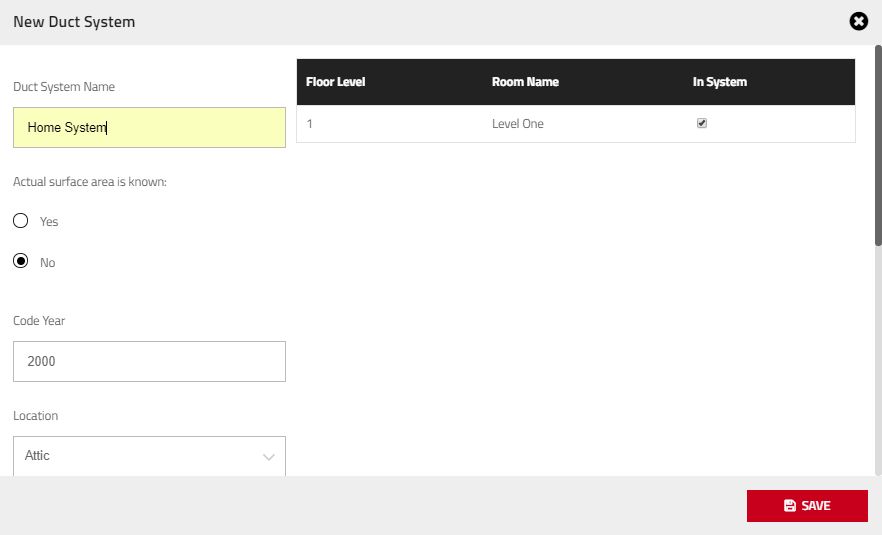The width and height of the screenshot is (882, 535).
Task: Toggle In System checkbox for Level One
Action: [x=701, y=124]
